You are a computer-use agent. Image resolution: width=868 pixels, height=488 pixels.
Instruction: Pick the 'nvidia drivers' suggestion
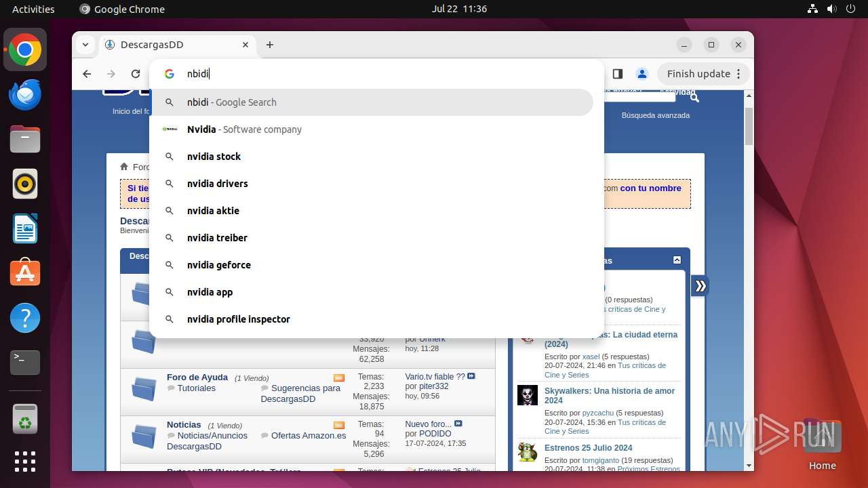[372, 184]
